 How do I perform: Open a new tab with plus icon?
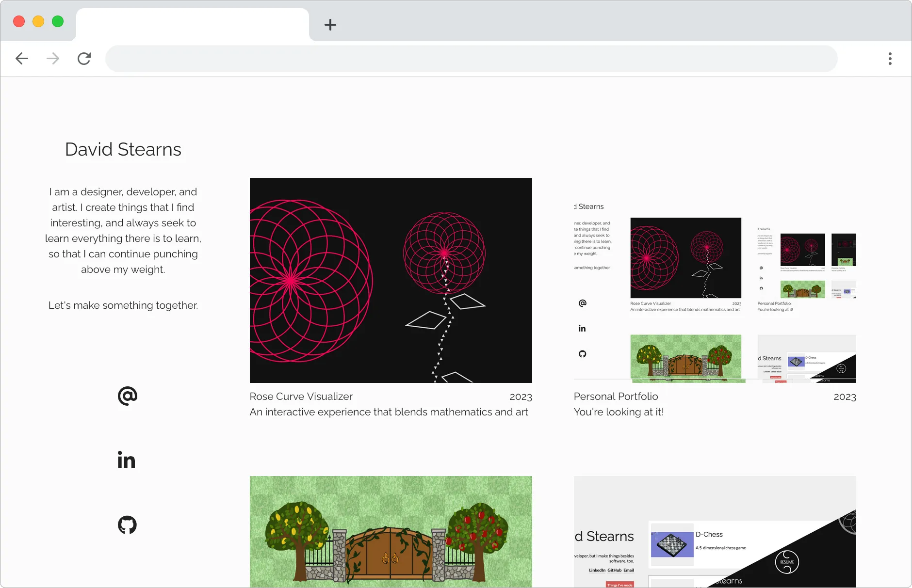330,25
